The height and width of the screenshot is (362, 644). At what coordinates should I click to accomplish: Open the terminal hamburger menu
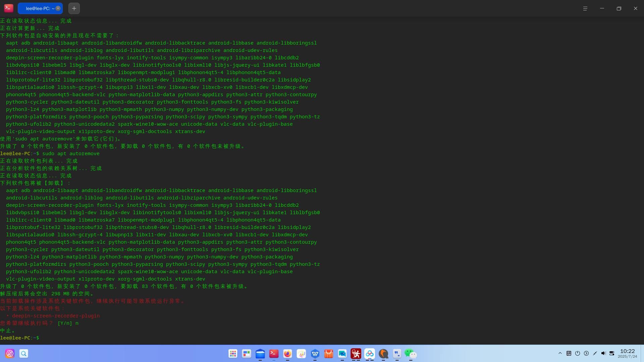585,8
